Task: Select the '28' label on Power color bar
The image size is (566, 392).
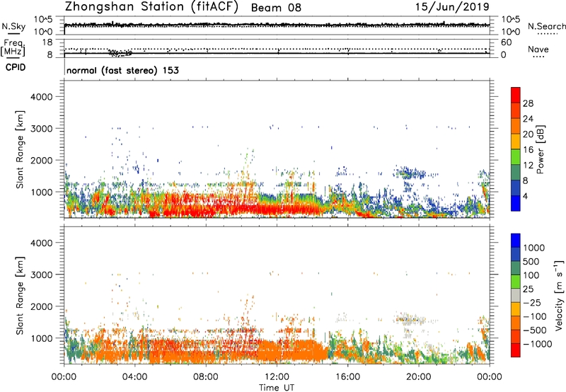Action: point(528,103)
